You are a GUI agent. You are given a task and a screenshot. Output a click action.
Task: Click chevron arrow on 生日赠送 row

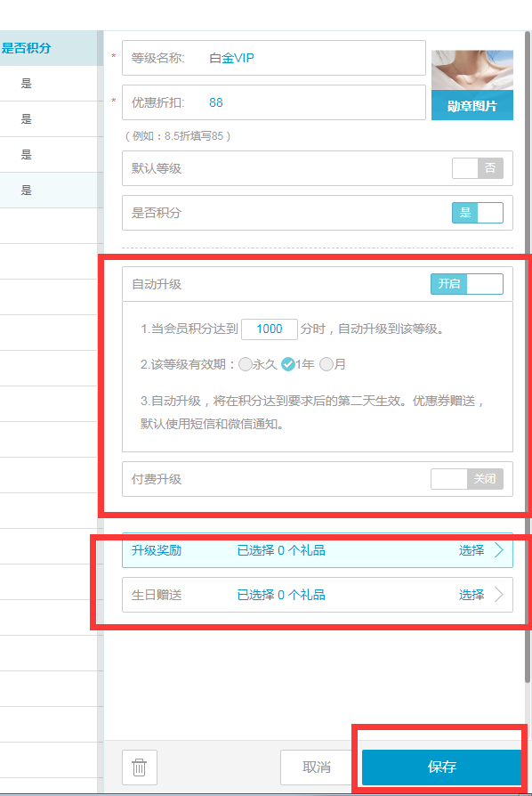pyautogui.click(x=499, y=595)
